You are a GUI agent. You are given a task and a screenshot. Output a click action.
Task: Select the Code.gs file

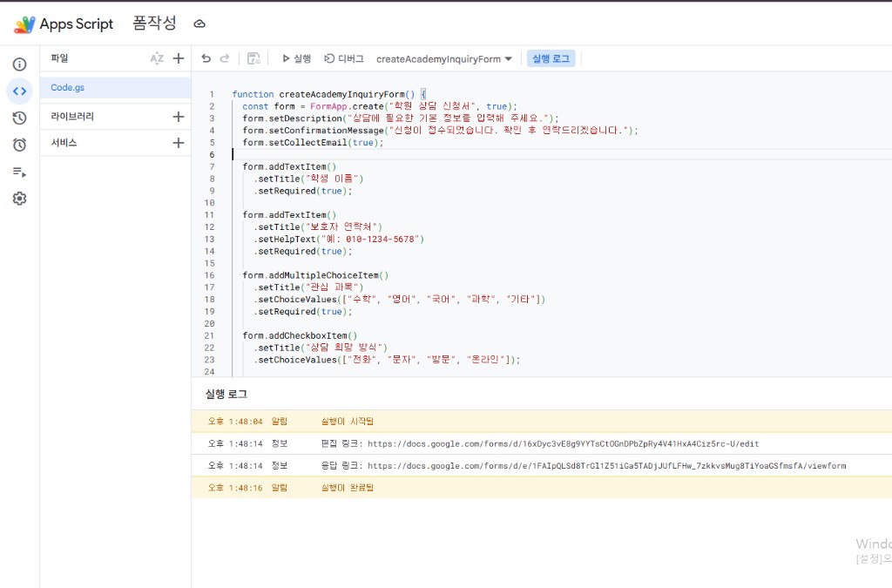coord(116,88)
